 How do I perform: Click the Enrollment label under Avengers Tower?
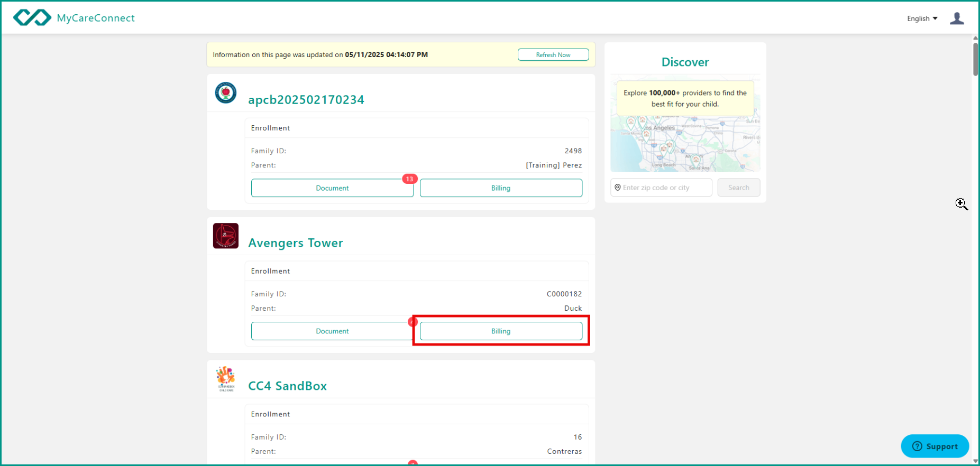(x=270, y=271)
